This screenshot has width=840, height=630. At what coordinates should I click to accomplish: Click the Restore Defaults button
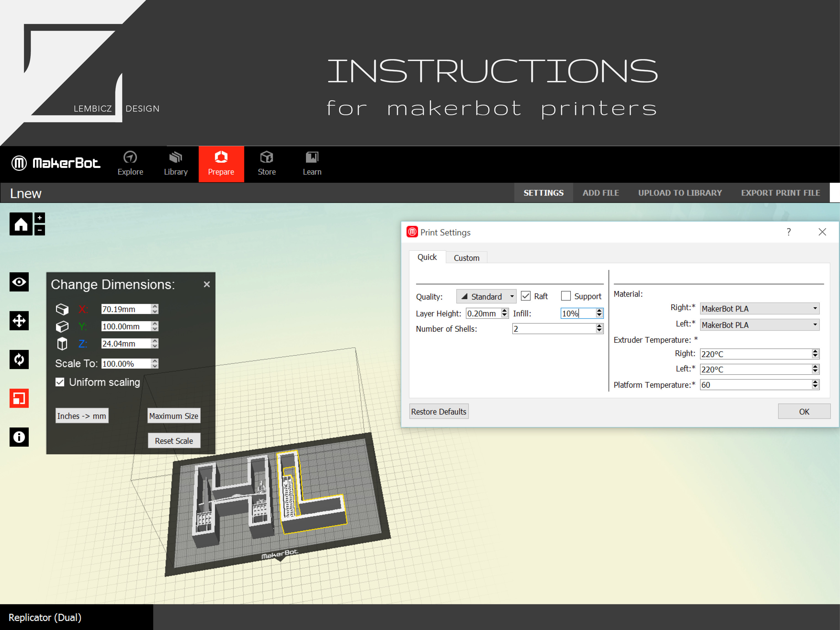pyautogui.click(x=439, y=412)
